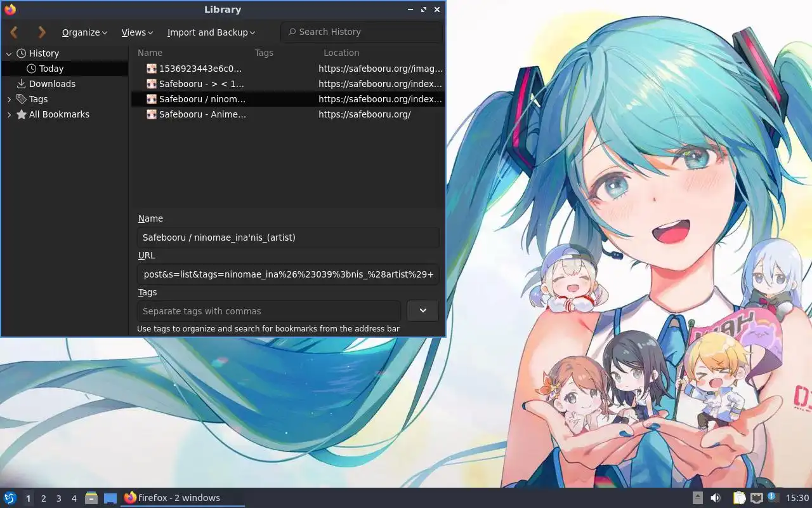Image resolution: width=812 pixels, height=508 pixels.
Task: Click the 'Separate tags with commas' field
Action: point(269,311)
